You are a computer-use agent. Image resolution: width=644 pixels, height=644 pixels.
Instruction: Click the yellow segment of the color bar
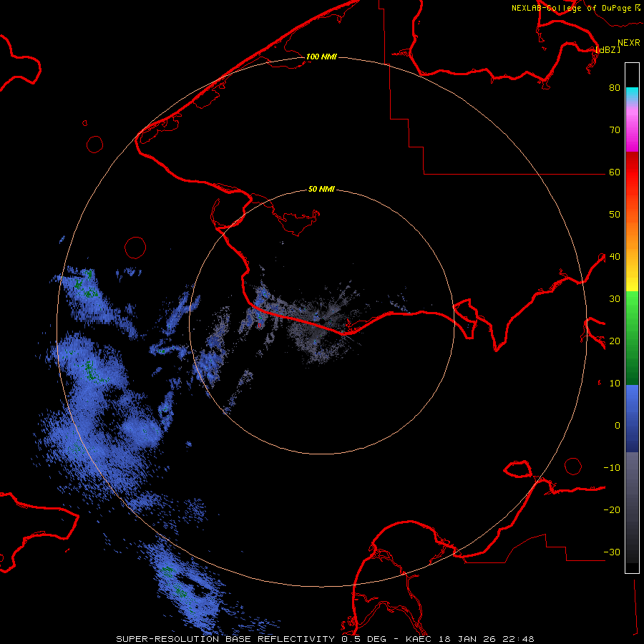point(632,281)
